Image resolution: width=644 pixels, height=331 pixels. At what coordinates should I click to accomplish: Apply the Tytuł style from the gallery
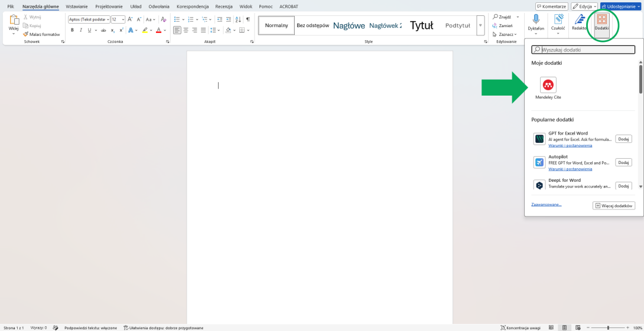click(x=421, y=25)
